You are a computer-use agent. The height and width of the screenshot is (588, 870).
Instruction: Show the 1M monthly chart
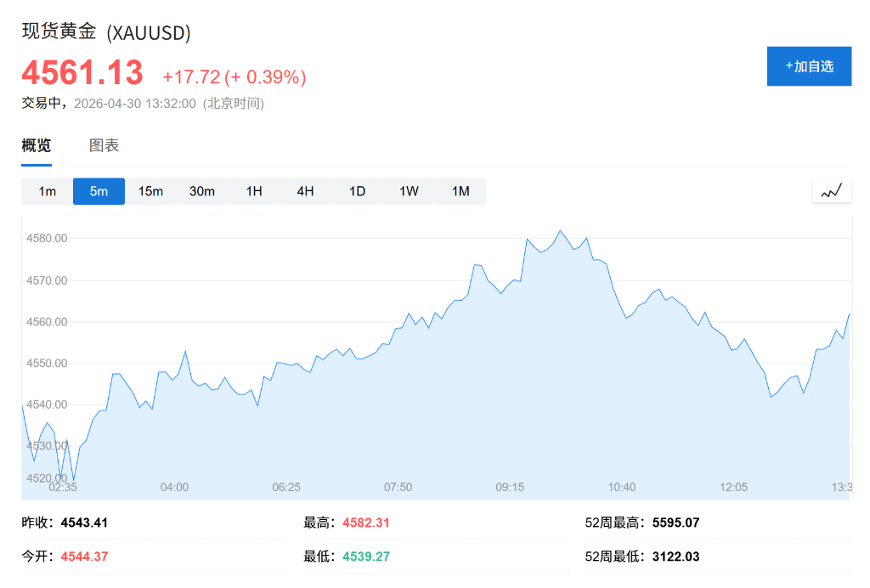[x=460, y=191]
